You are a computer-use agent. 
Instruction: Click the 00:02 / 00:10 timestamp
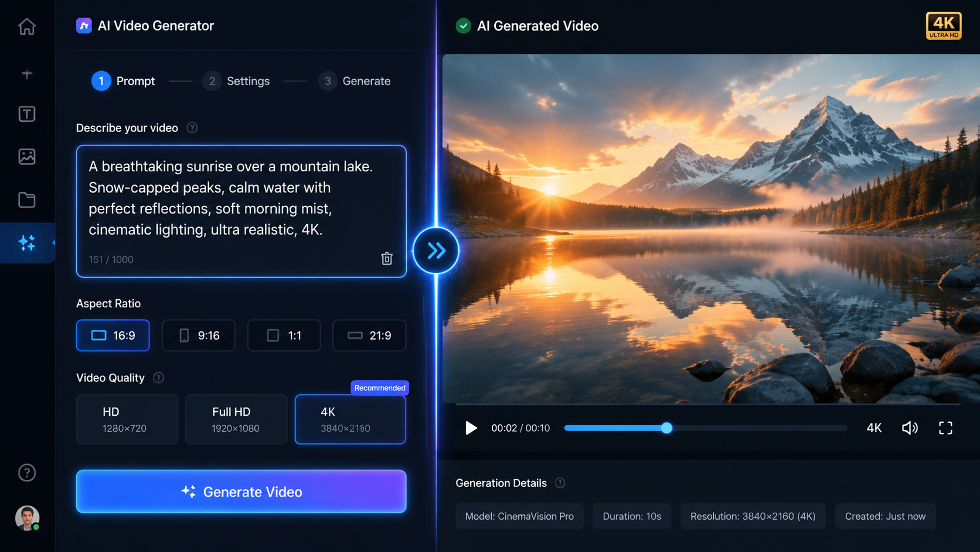pyautogui.click(x=520, y=428)
